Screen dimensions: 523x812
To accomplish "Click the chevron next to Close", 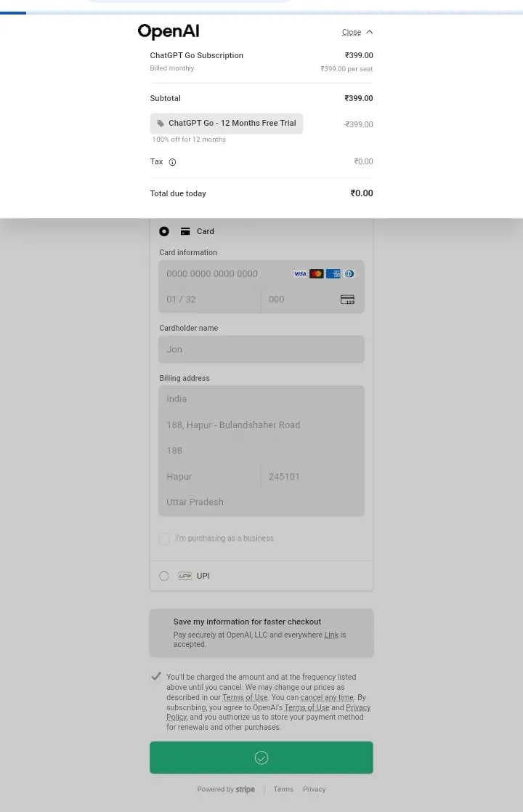I will pyautogui.click(x=369, y=32).
